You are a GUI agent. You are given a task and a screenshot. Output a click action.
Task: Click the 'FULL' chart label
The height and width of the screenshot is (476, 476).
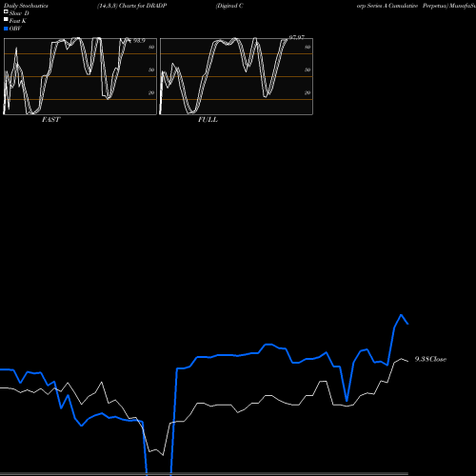tap(208, 120)
